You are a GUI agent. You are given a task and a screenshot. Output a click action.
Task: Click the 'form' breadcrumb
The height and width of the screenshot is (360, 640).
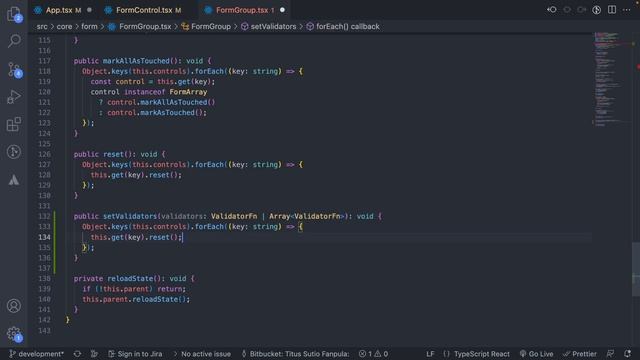click(x=89, y=27)
